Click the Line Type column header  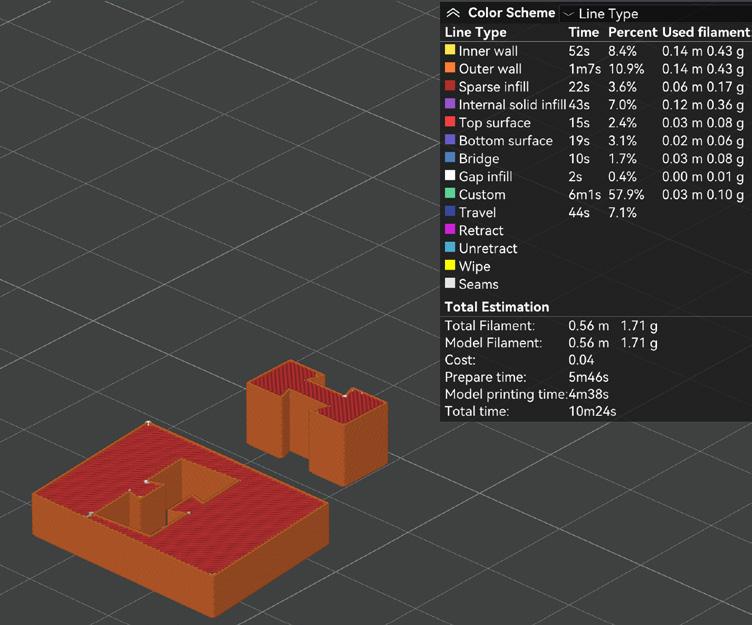pos(475,32)
